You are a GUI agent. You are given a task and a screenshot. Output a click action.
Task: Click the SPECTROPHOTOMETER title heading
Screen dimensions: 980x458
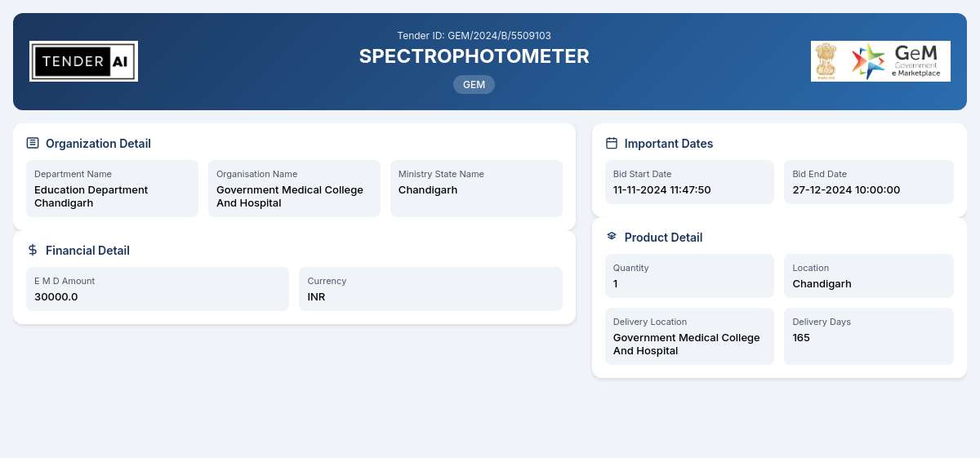[x=474, y=56]
